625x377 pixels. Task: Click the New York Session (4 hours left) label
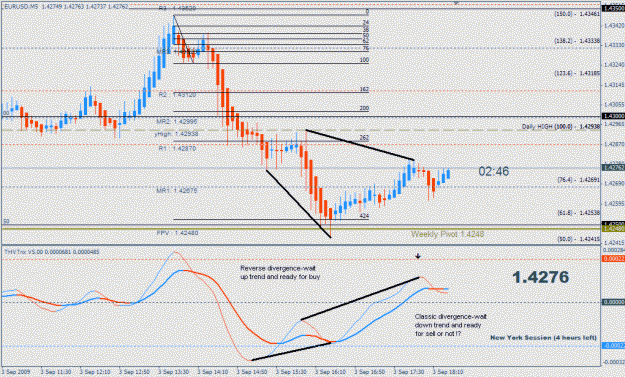click(x=543, y=338)
